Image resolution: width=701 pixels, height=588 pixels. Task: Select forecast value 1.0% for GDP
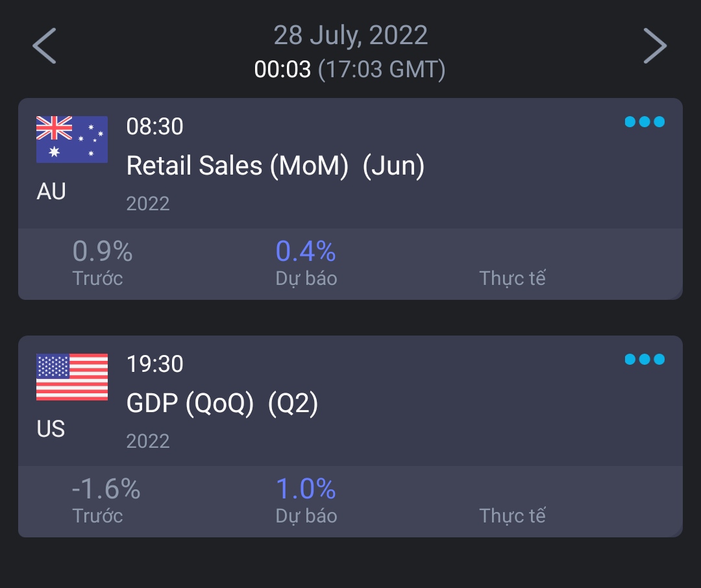coord(306,489)
